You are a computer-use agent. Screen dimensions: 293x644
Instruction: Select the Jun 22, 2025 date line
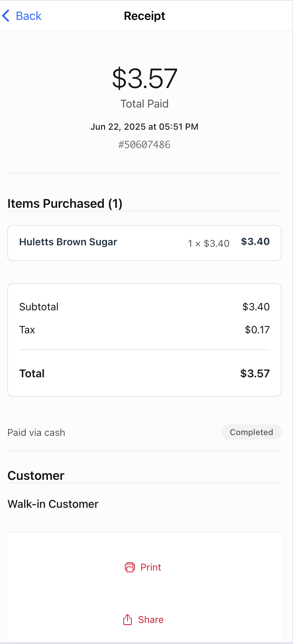point(144,127)
